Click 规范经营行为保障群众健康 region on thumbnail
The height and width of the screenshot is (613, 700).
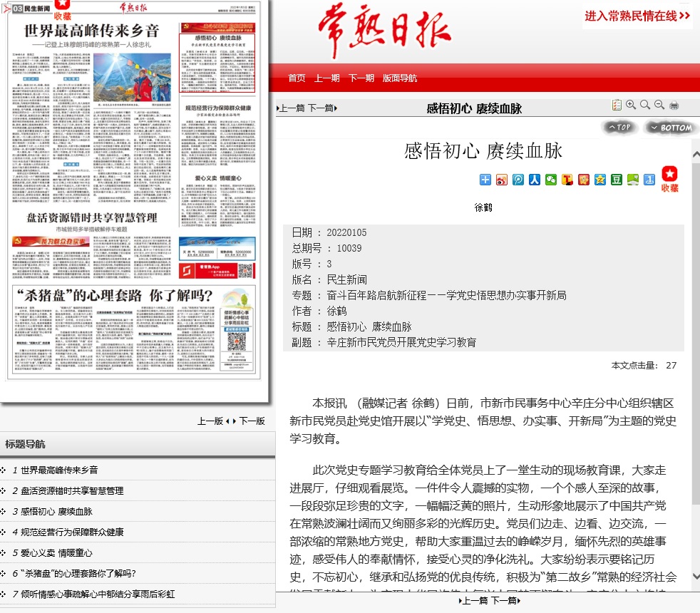[x=218, y=135]
